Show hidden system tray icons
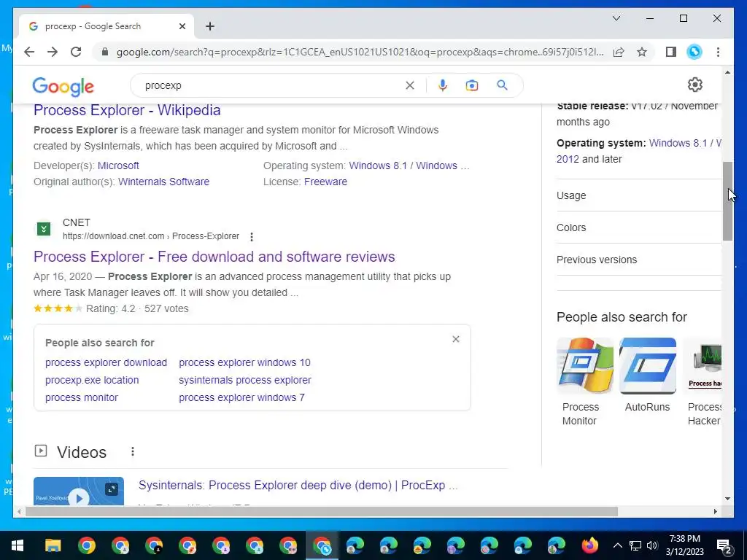The height and width of the screenshot is (560, 747). pyautogui.click(x=617, y=545)
